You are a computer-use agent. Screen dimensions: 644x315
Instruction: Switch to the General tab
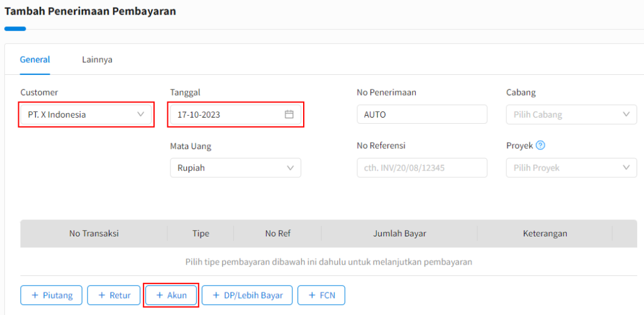pyautogui.click(x=35, y=60)
